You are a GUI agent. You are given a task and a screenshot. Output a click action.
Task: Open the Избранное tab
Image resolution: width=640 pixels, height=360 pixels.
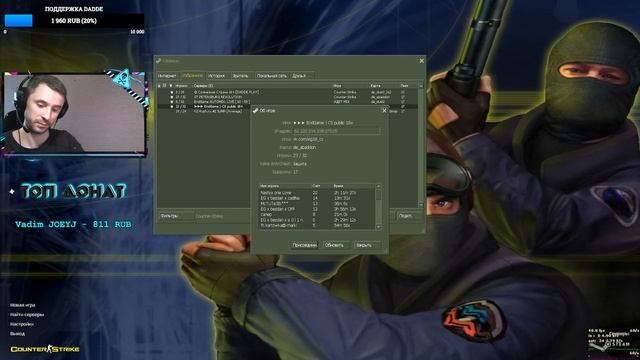click(193, 76)
